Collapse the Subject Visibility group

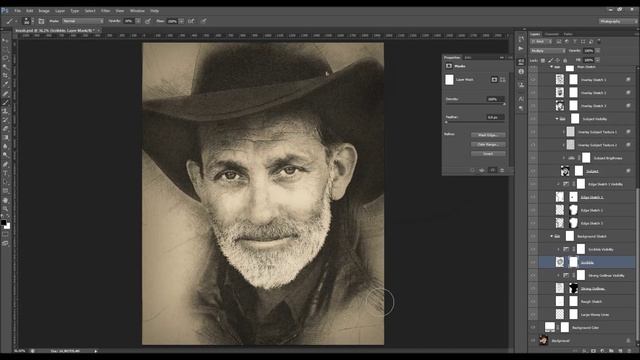coord(557,119)
